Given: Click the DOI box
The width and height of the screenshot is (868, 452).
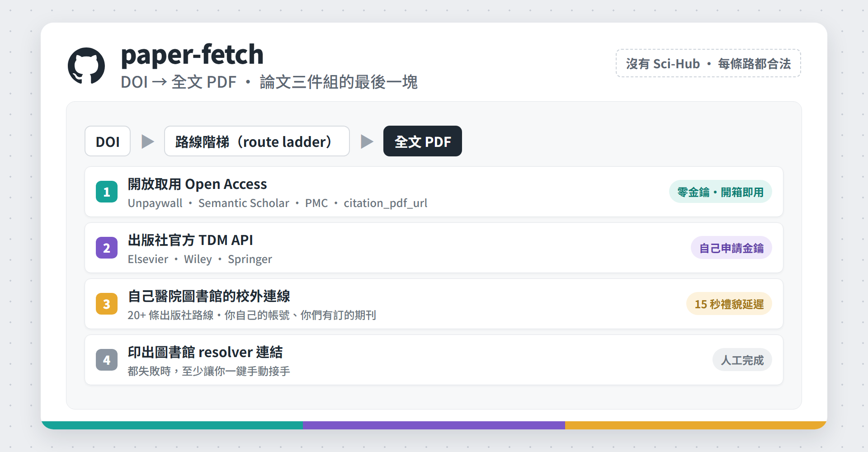Looking at the screenshot, I should click(x=108, y=141).
